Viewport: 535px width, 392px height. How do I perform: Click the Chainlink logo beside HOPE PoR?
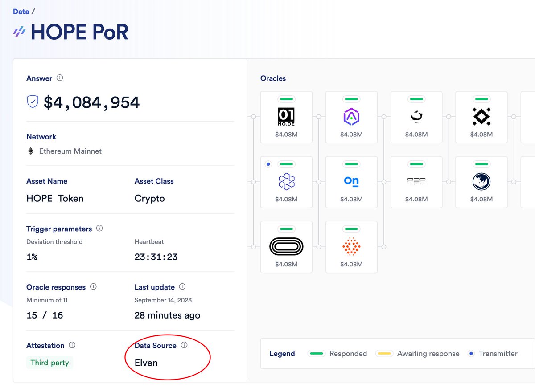19,32
